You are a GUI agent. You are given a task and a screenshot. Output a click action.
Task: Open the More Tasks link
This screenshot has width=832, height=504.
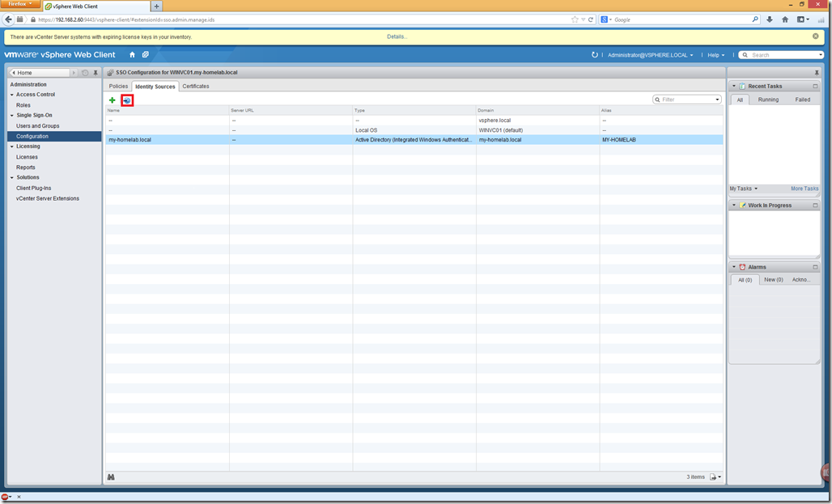pos(804,188)
